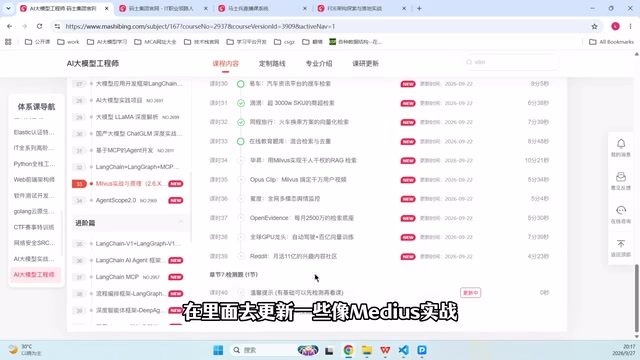Collapse the 进阶篇 section chevron
The image size is (640, 360).
pos(180,222)
